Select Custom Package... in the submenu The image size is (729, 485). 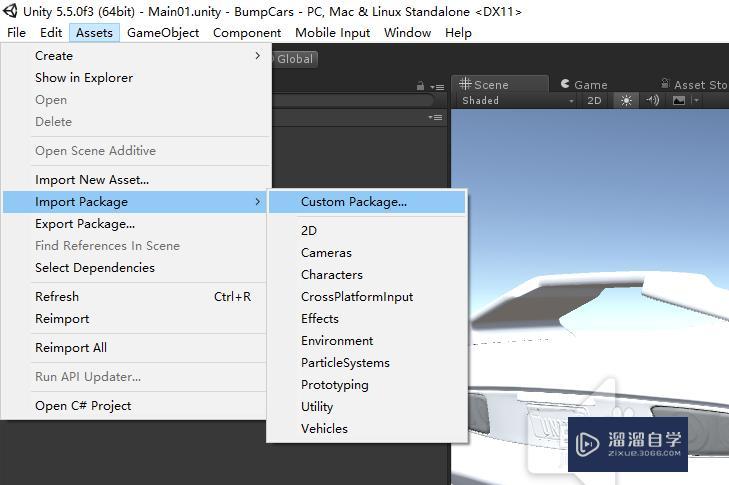point(367,202)
